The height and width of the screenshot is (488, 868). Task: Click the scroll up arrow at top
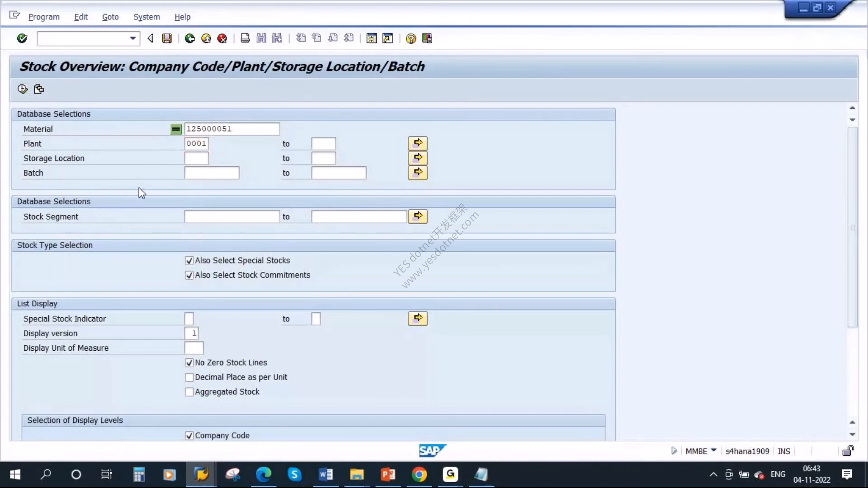pyautogui.click(x=852, y=108)
